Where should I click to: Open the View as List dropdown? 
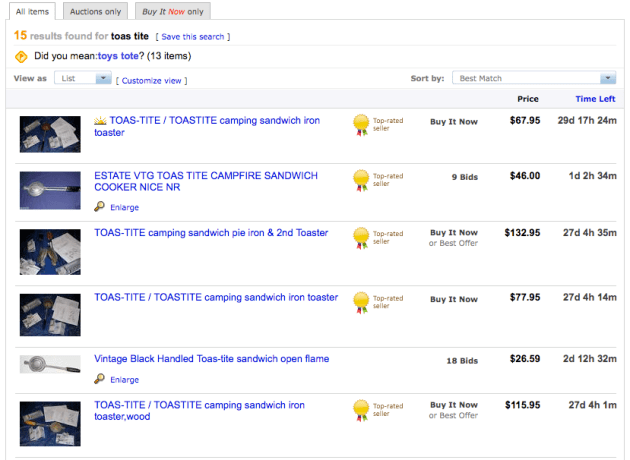point(83,78)
